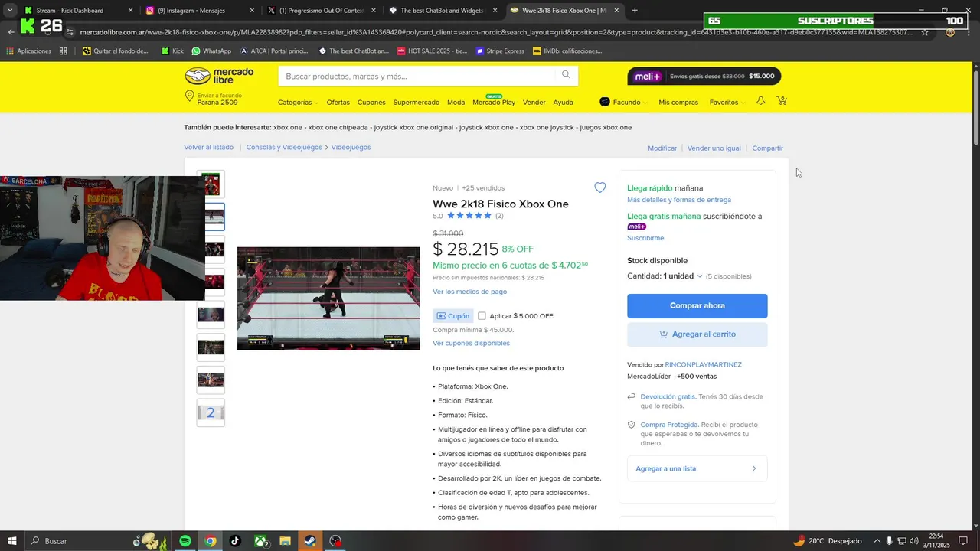Open Mis compras
Viewport: 980px width, 551px height.
click(678, 103)
